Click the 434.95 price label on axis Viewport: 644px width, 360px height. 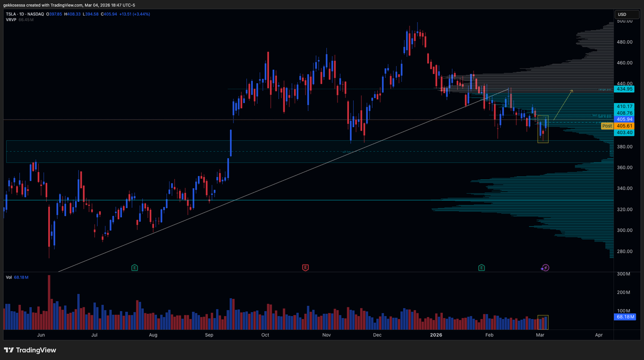click(625, 89)
